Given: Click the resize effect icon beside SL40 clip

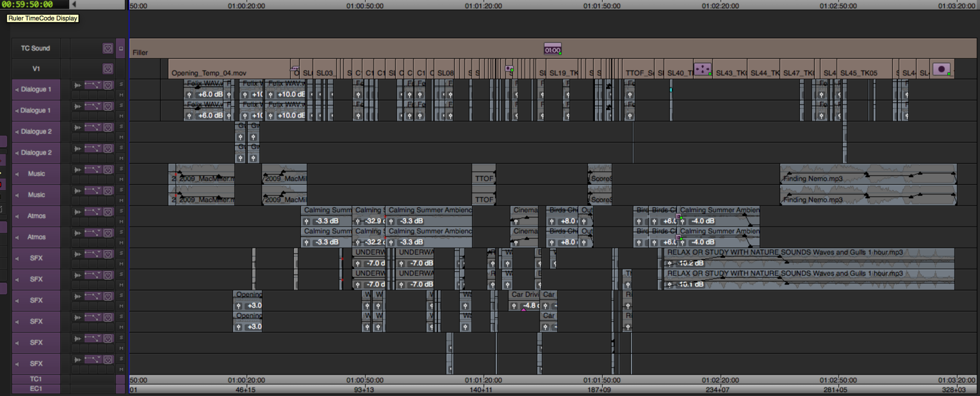Looking at the screenshot, I should [703, 69].
